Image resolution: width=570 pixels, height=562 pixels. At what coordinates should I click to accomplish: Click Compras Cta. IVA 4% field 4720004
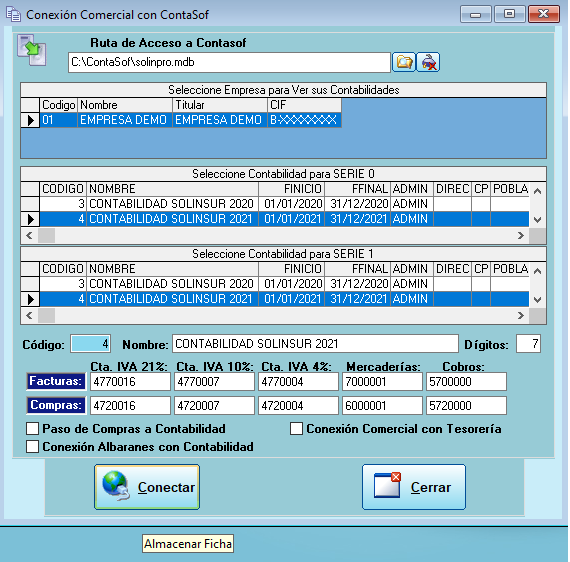[x=298, y=406]
